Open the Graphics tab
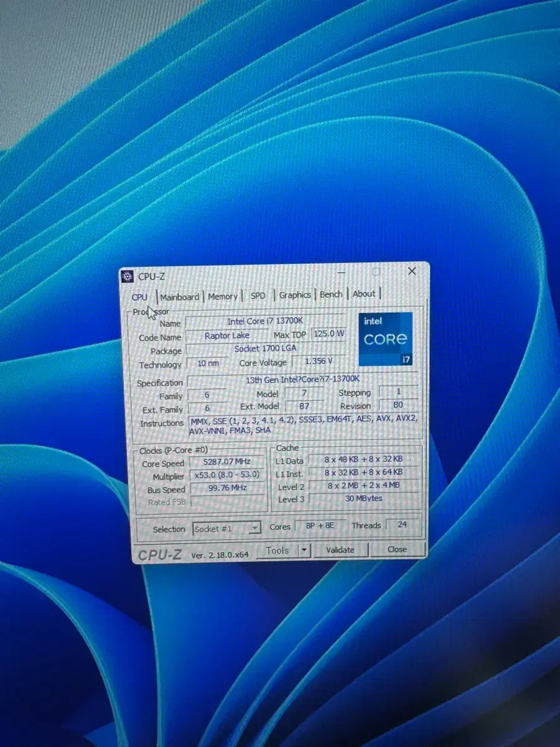The image size is (560, 747). [x=295, y=295]
